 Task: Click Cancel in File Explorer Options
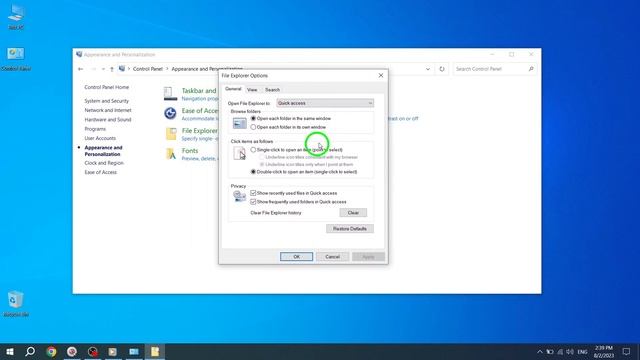(332, 257)
